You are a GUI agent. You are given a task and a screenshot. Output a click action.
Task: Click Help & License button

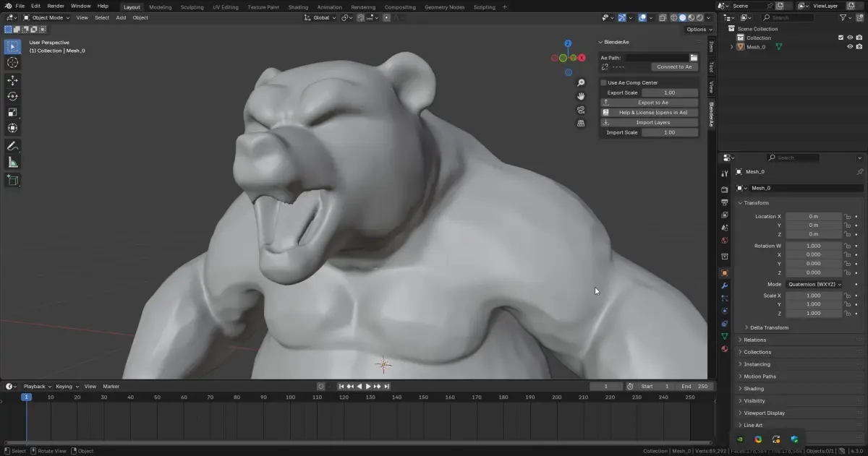tap(650, 113)
